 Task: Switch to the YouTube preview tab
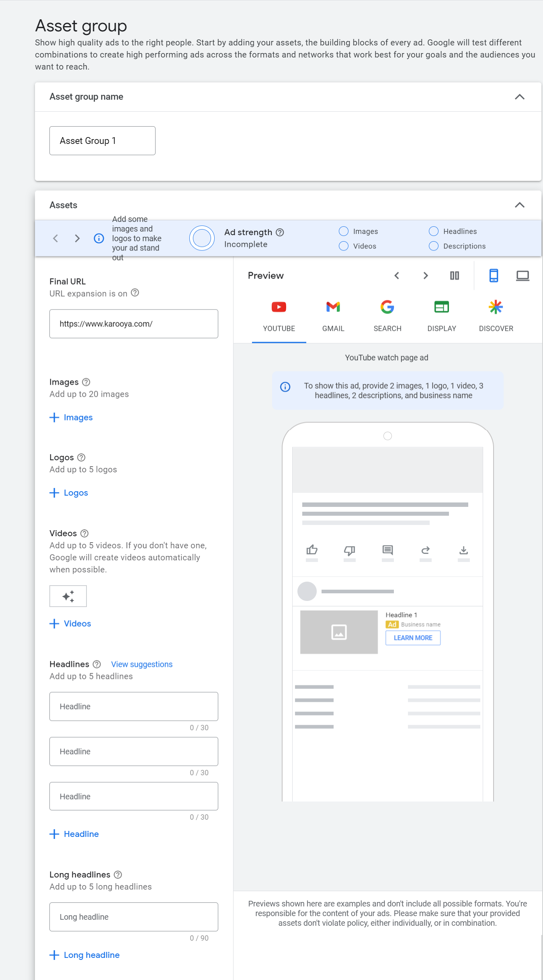(279, 317)
